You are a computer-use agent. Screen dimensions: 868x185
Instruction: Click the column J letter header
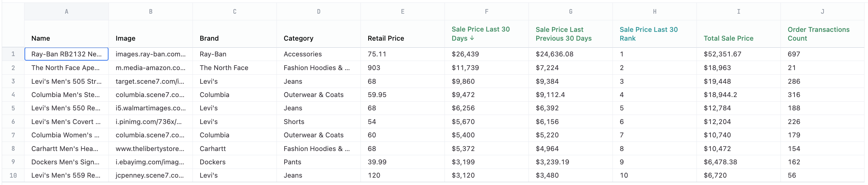coord(822,12)
